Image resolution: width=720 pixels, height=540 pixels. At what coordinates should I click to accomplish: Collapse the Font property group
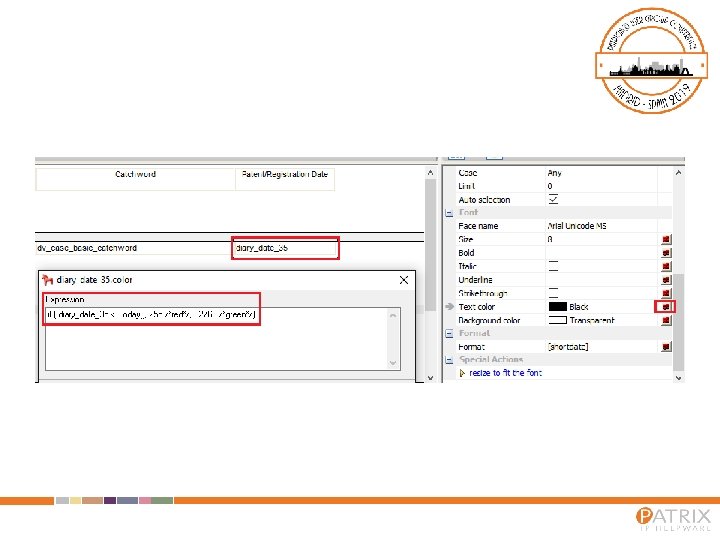[449, 213]
